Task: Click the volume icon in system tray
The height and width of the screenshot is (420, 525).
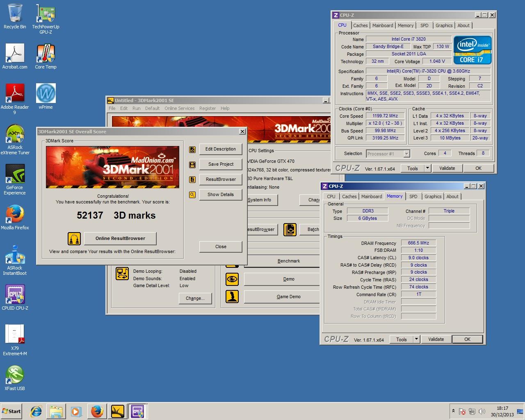Action: tap(482, 411)
